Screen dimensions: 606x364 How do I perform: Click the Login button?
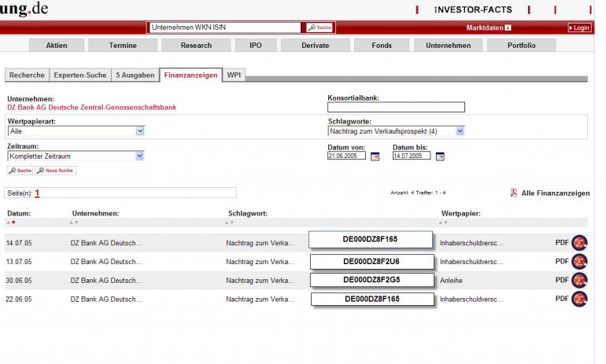(579, 28)
